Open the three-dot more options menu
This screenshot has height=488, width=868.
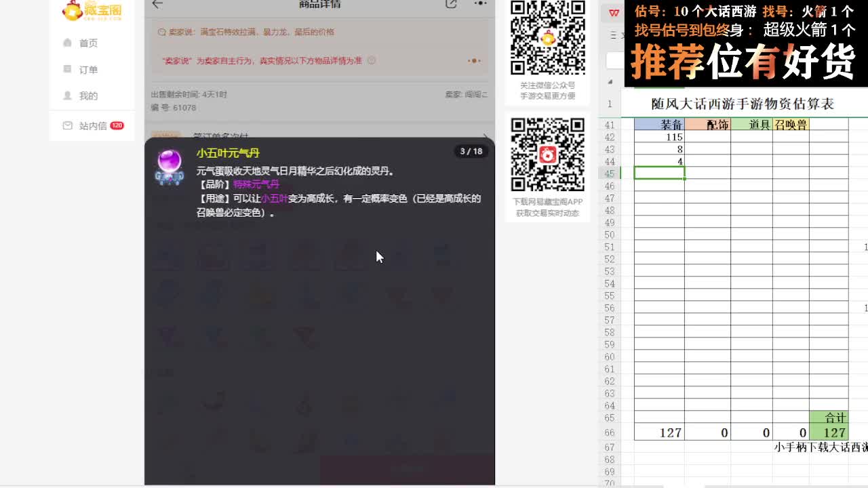pyautogui.click(x=480, y=4)
